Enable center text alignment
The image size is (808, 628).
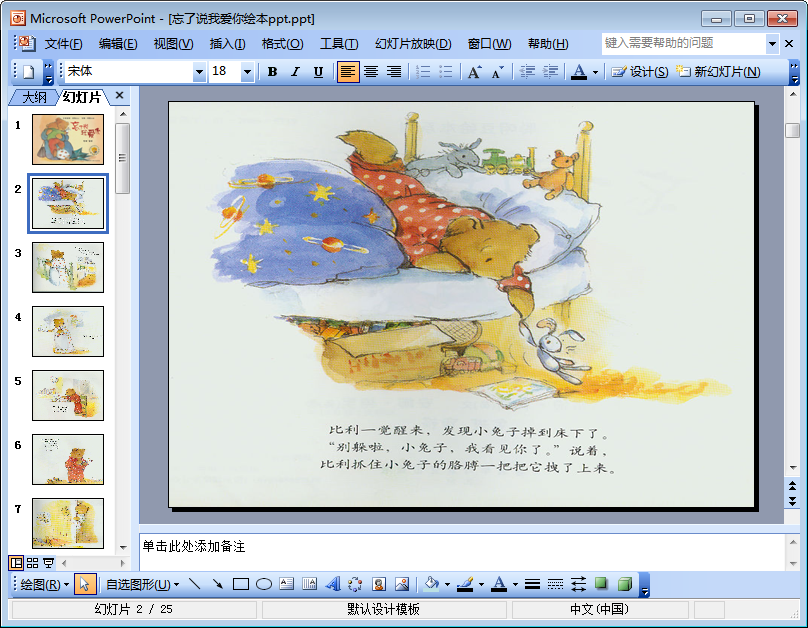click(371, 72)
